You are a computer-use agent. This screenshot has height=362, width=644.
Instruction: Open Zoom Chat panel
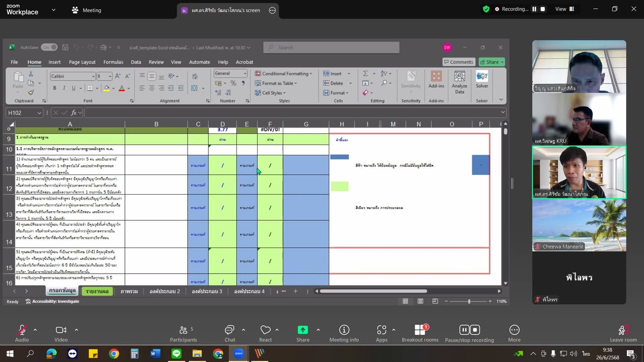point(229,333)
